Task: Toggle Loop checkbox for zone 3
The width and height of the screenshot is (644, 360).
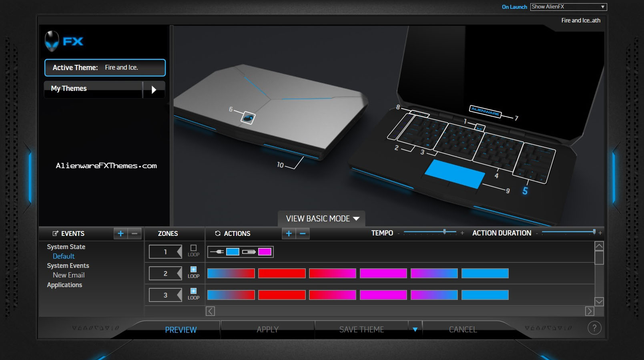Action: (193, 291)
